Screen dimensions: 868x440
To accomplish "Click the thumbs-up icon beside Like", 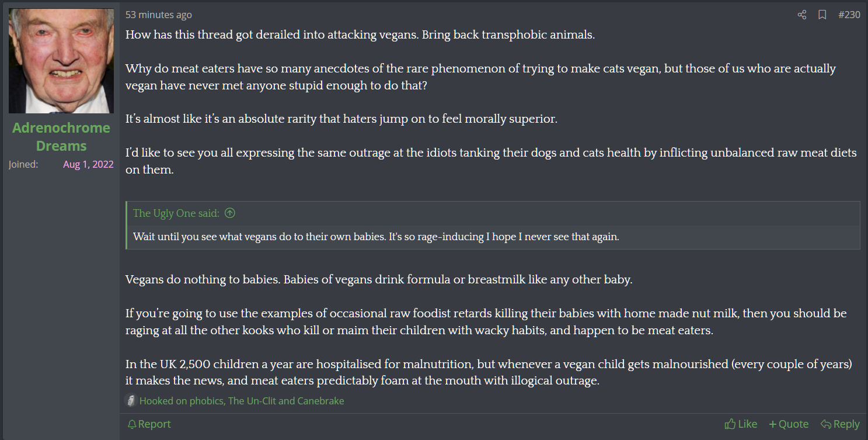I will click(x=730, y=424).
